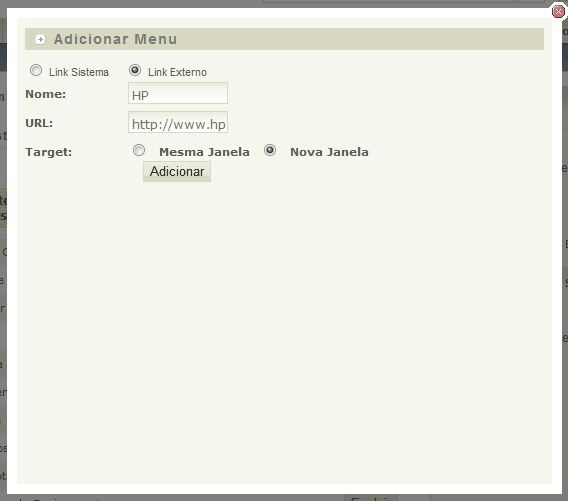Click the Link Externo label text
The image size is (568, 501).
point(178,72)
